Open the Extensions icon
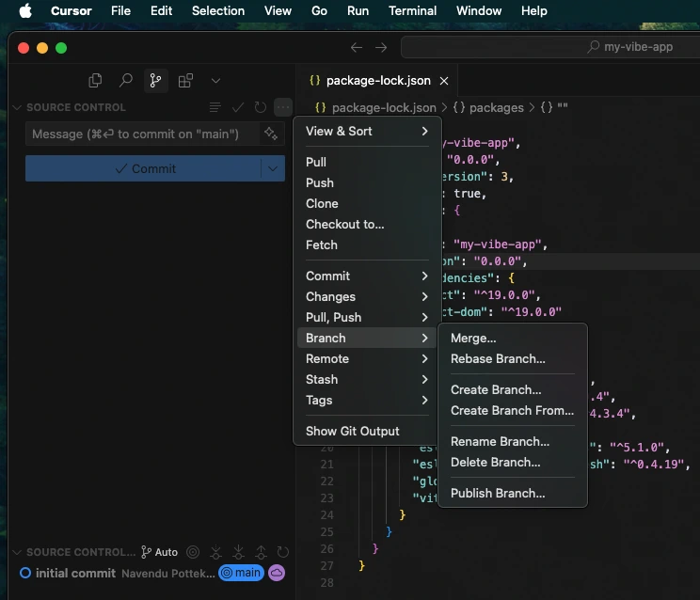The height and width of the screenshot is (600, 700). [185, 81]
